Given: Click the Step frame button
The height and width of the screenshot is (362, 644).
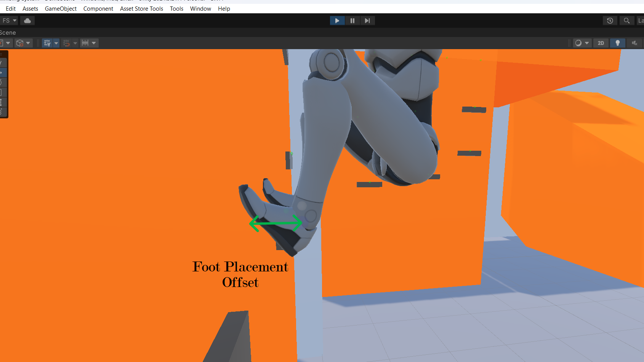Looking at the screenshot, I should [367, 21].
